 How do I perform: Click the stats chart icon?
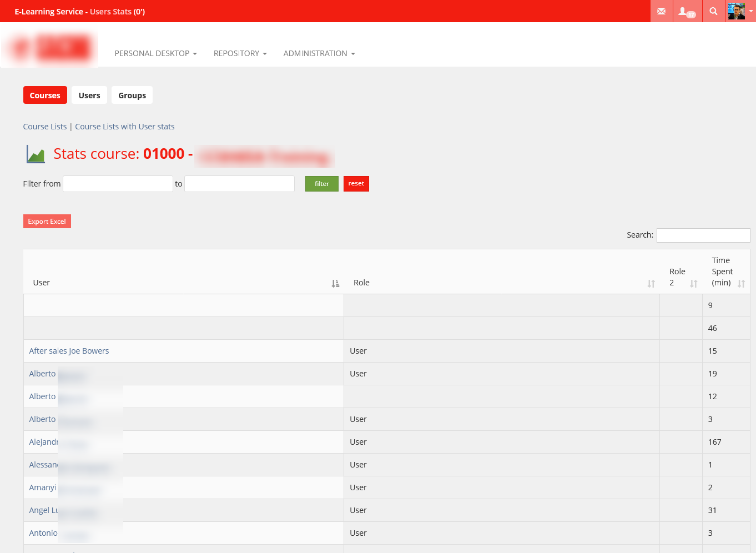[x=36, y=154]
